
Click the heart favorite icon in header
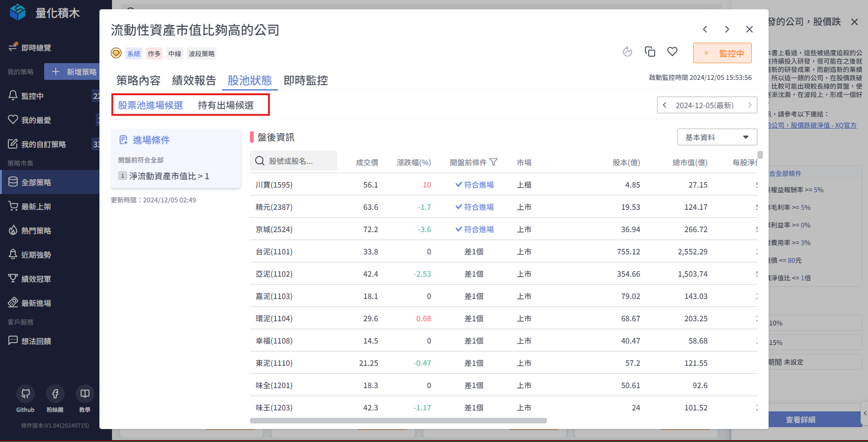tap(672, 52)
